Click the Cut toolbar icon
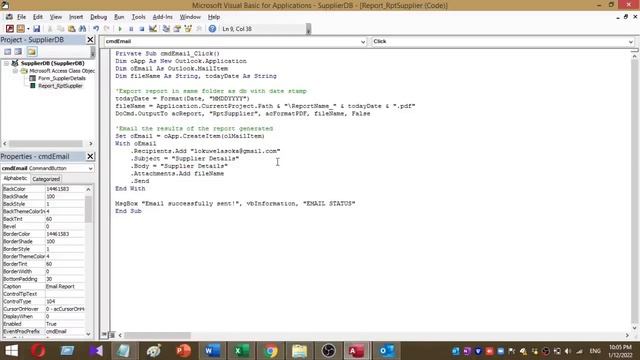Viewport: 640px width, 360px height. pos(50,29)
